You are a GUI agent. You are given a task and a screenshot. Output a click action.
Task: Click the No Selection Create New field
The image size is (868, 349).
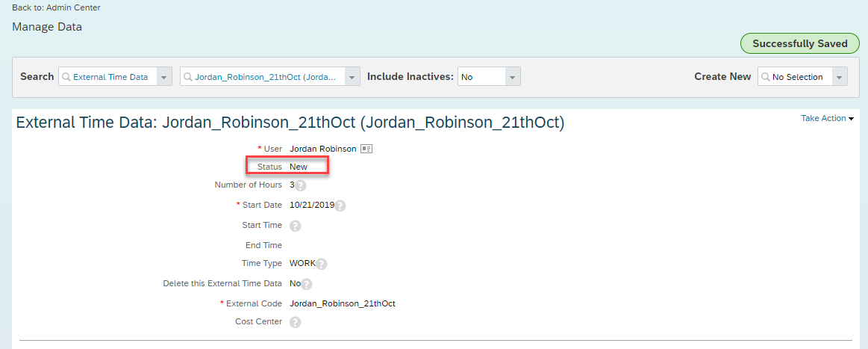pyautogui.click(x=802, y=77)
